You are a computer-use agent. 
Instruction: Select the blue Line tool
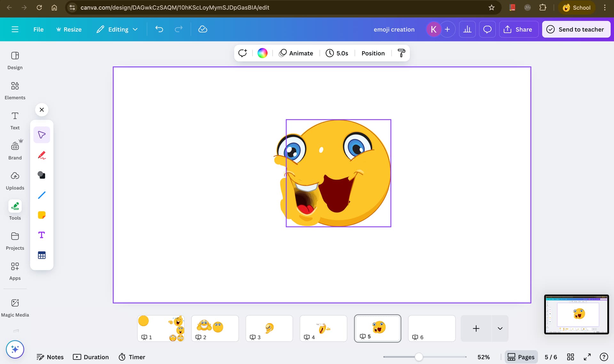(x=42, y=195)
